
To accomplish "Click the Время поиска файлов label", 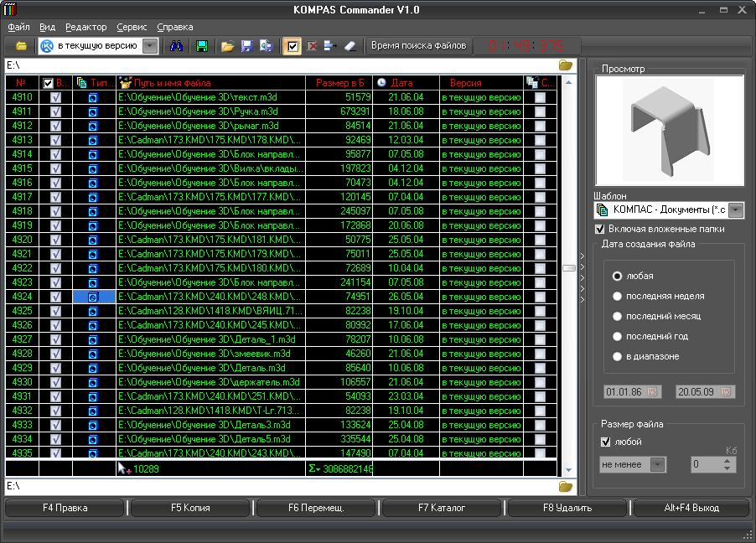I will click(418, 46).
